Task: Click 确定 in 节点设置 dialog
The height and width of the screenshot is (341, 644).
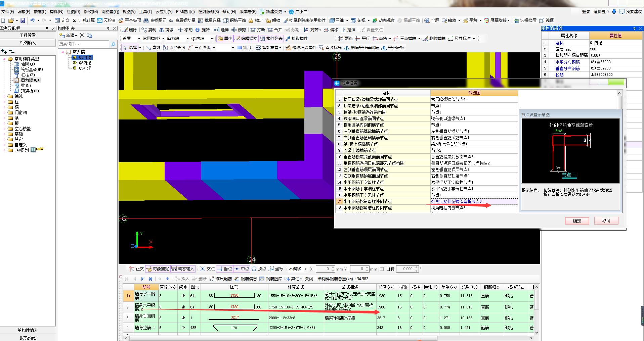Action: click(577, 221)
